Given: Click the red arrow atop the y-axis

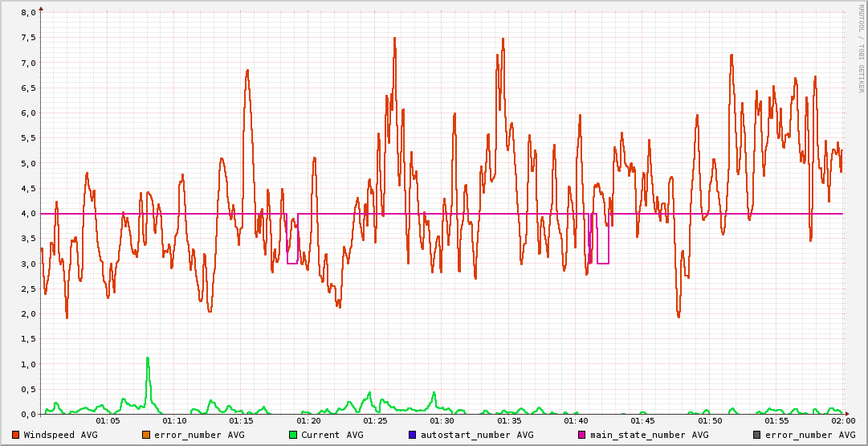Looking at the screenshot, I should click(41, 8).
